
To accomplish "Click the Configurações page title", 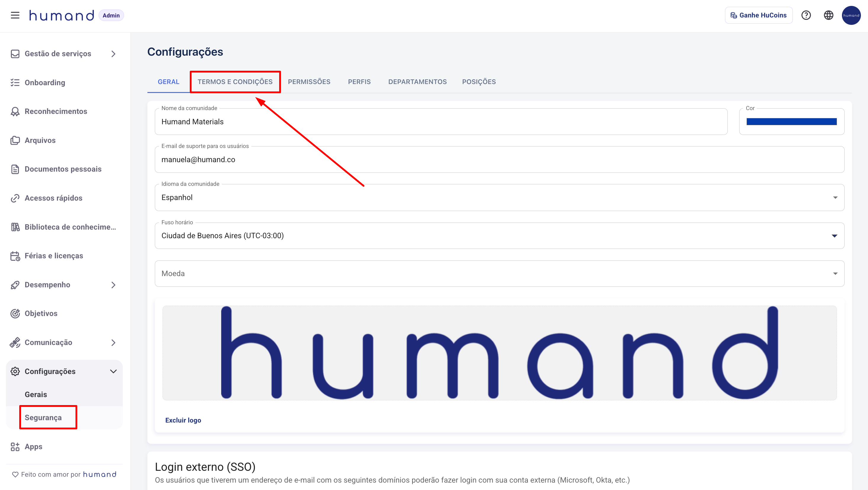I will (185, 52).
